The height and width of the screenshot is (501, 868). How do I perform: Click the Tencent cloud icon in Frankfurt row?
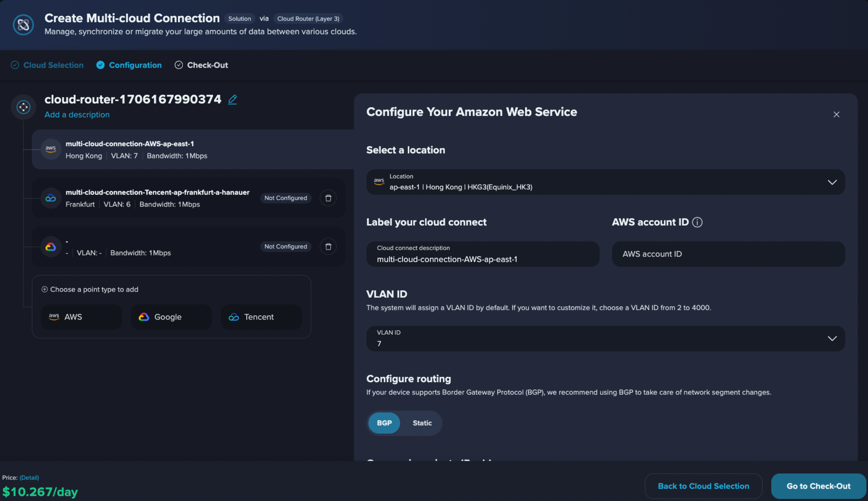click(51, 198)
